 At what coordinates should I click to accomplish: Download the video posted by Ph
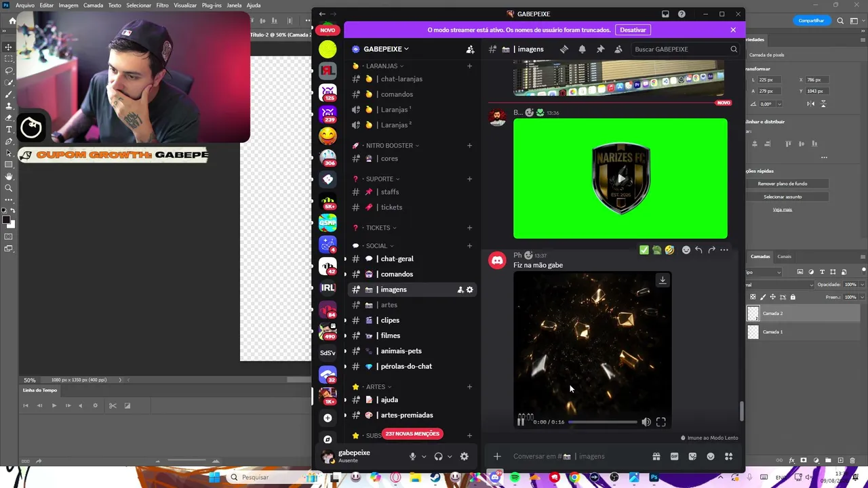click(663, 280)
